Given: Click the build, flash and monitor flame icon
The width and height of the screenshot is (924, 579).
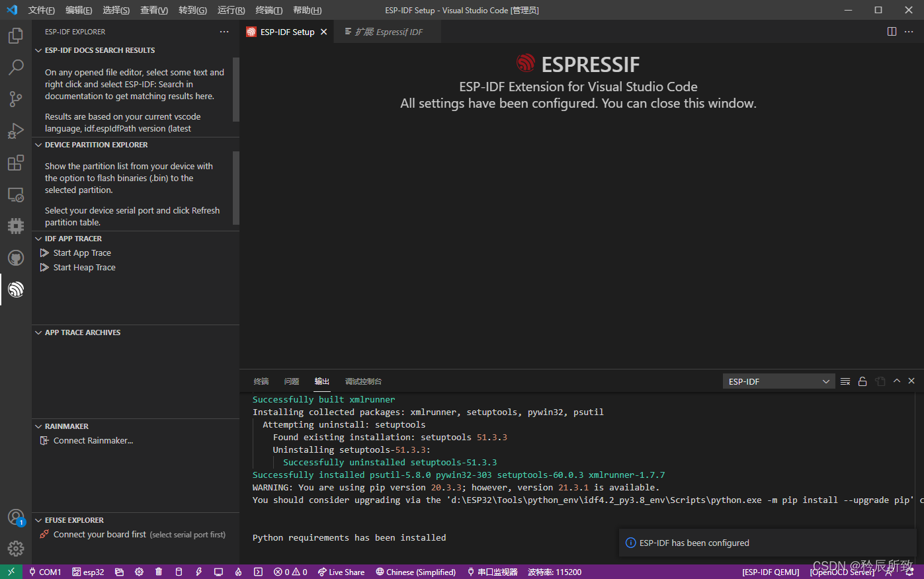Looking at the screenshot, I should click(x=238, y=572).
